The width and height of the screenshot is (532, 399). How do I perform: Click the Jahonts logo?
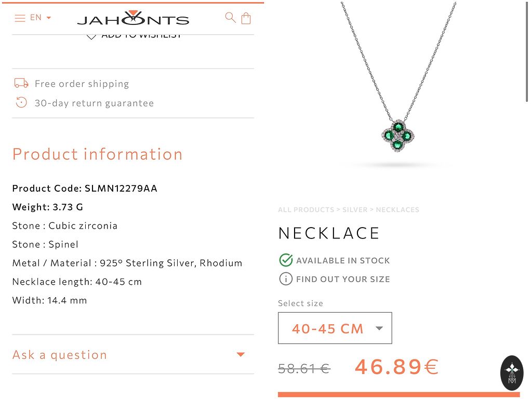[133, 19]
